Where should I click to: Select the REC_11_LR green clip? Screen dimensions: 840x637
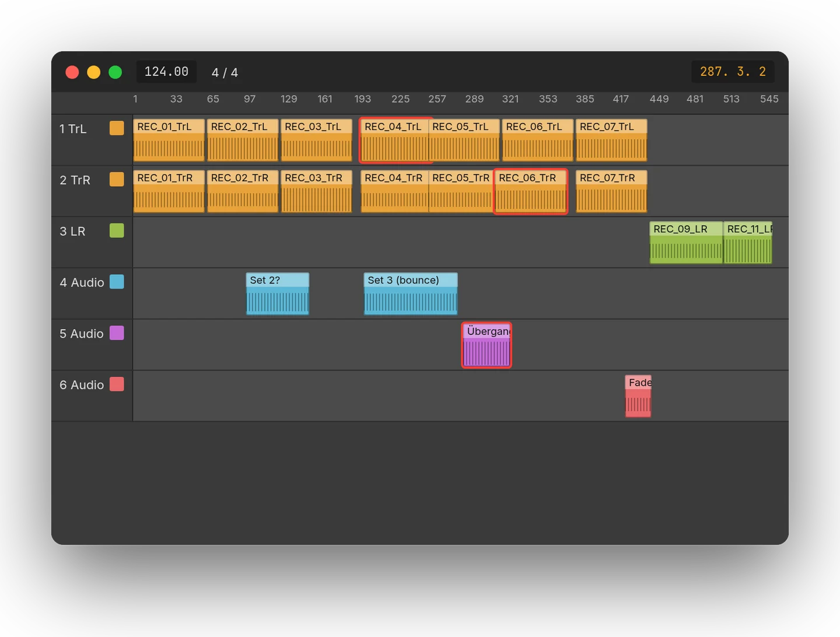(748, 243)
